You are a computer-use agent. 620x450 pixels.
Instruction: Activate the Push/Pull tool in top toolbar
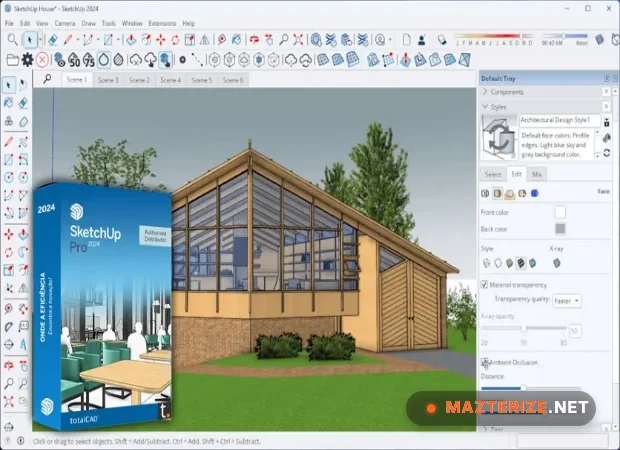click(x=131, y=40)
